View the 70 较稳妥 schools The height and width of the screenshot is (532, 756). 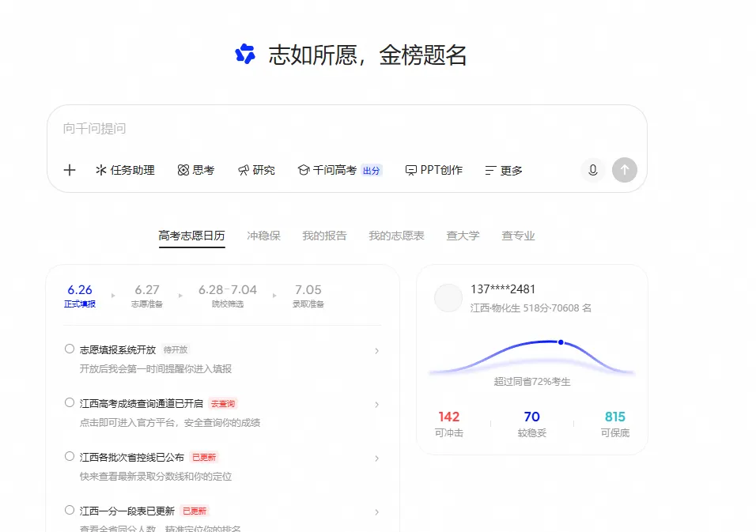pyautogui.click(x=531, y=424)
